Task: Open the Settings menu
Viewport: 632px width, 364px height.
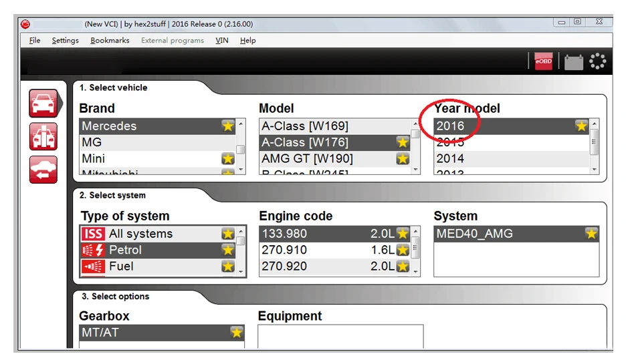Action: tap(66, 40)
